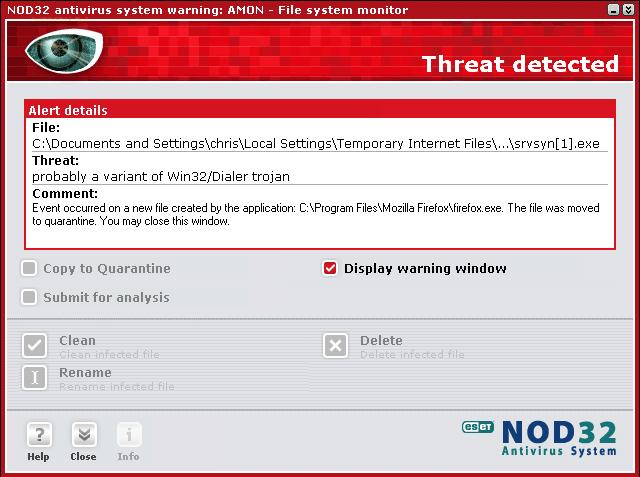
Task: Click the NOD32 eye logo
Action: (64, 51)
